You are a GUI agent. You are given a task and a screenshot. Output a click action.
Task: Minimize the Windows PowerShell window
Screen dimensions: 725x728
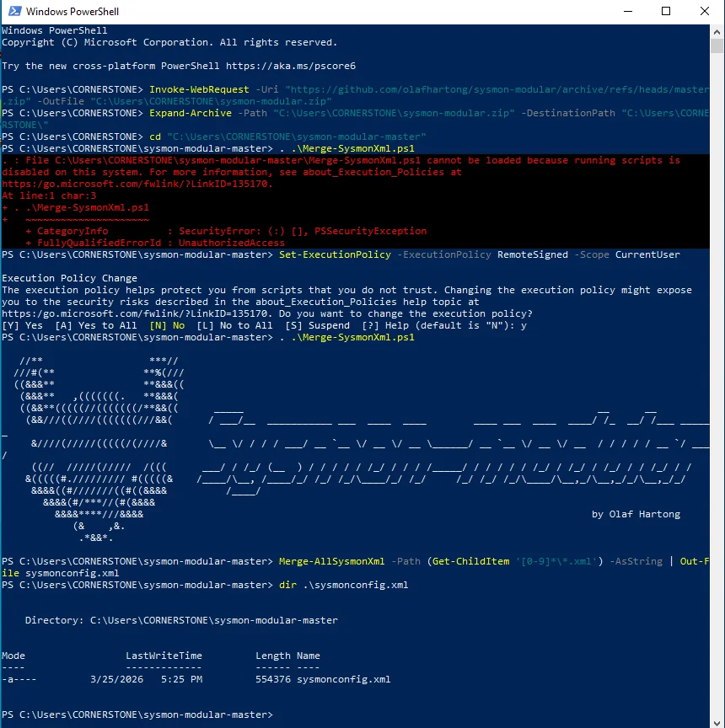pos(627,12)
